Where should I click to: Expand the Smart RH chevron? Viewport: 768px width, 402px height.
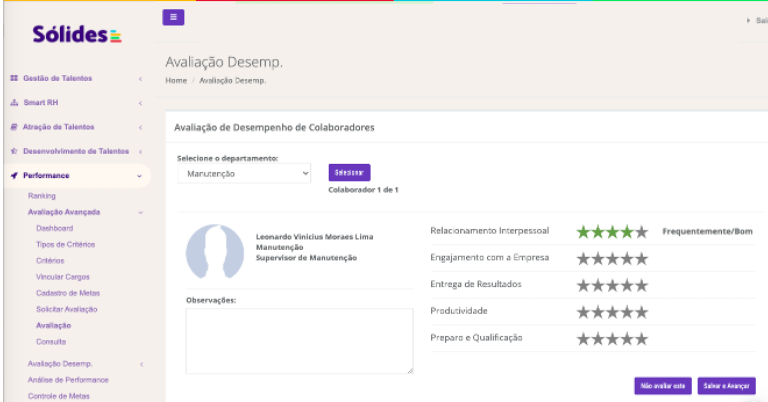(x=140, y=103)
